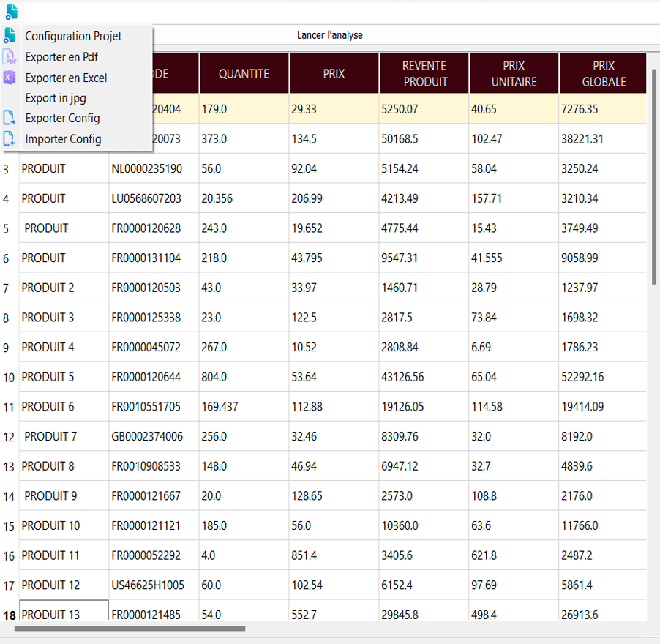This screenshot has width=660, height=644.
Task: Click the horizontal scrollbar at table bottom
Action: (130, 628)
